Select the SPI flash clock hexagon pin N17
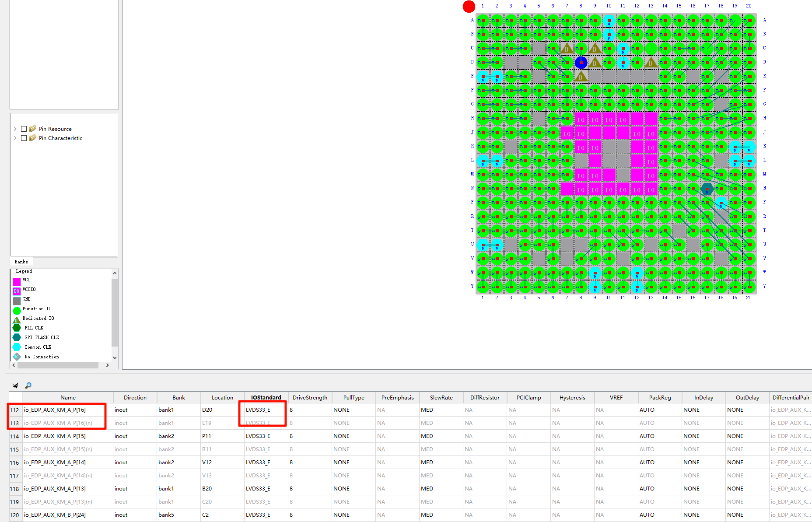 pos(707,189)
